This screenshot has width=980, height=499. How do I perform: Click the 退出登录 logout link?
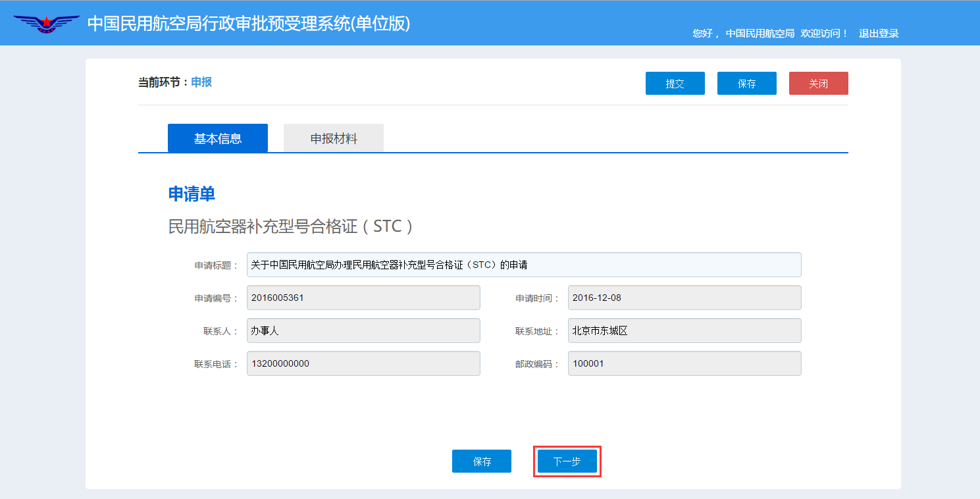point(879,34)
